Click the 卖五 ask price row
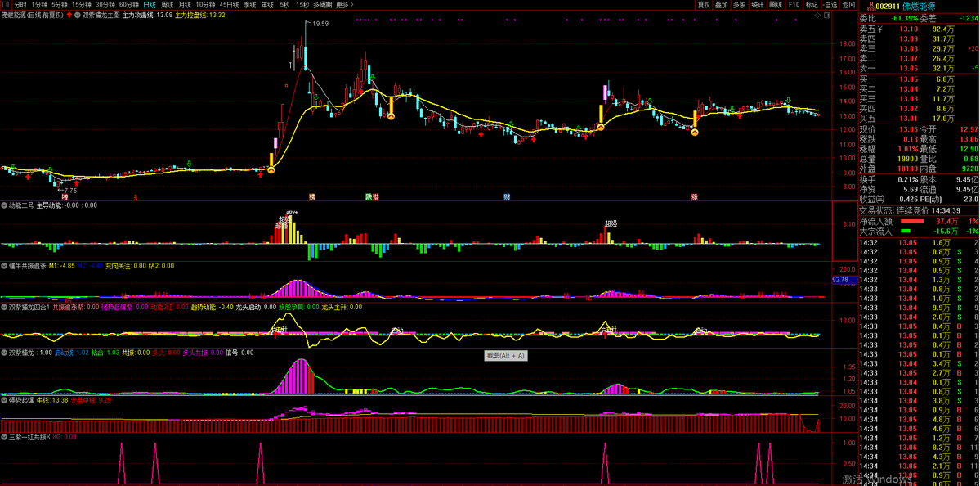The image size is (980, 486). point(919,29)
